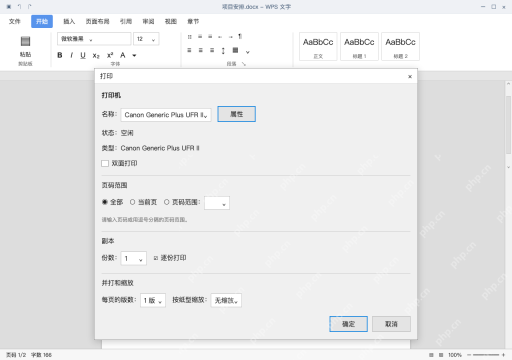
Task: Apply superscript x² formatting
Action: coord(110,55)
